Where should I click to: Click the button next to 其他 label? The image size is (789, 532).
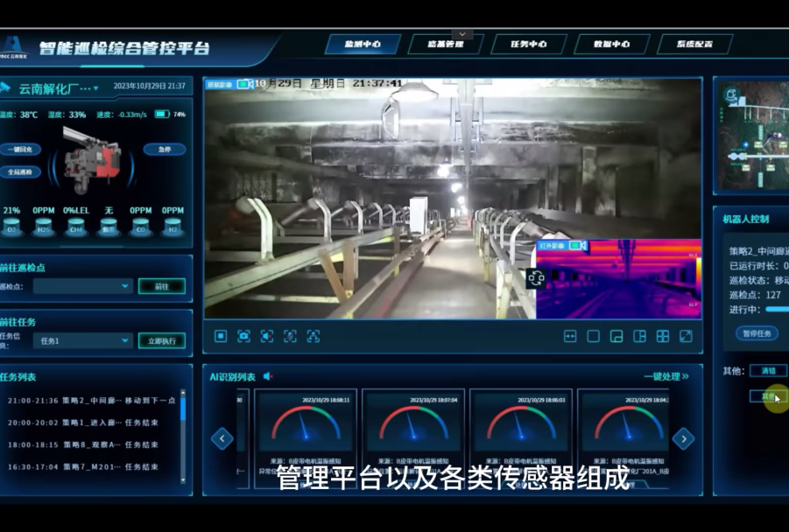(768, 371)
